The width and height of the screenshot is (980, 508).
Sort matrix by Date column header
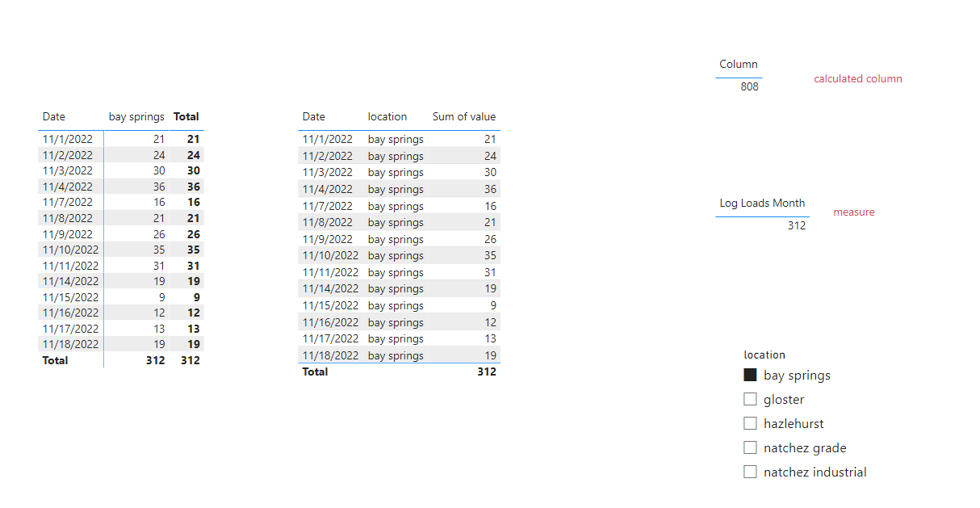pos(54,116)
